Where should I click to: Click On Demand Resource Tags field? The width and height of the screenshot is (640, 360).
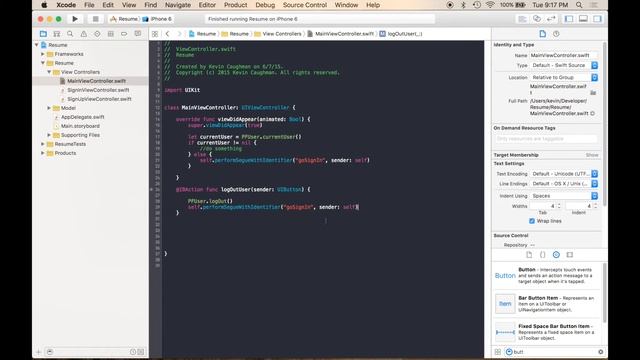pyautogui.click(x=546, y=139)
